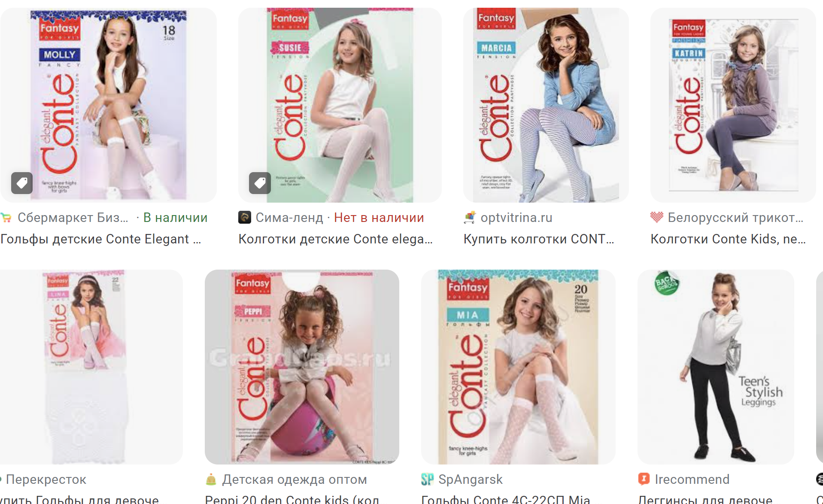Open the Колготки Conte Kids result title

(x=728, y=239)
